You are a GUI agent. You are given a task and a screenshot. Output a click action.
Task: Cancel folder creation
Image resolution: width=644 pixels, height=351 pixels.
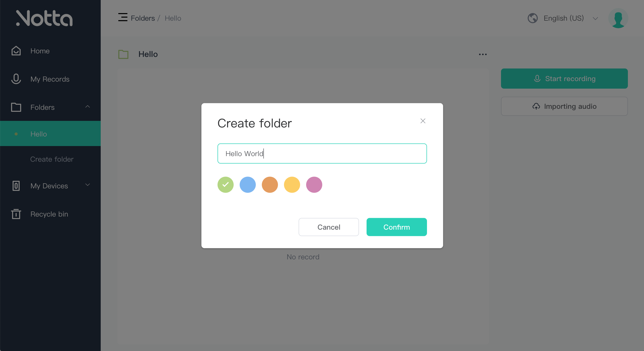click(329, 227)
